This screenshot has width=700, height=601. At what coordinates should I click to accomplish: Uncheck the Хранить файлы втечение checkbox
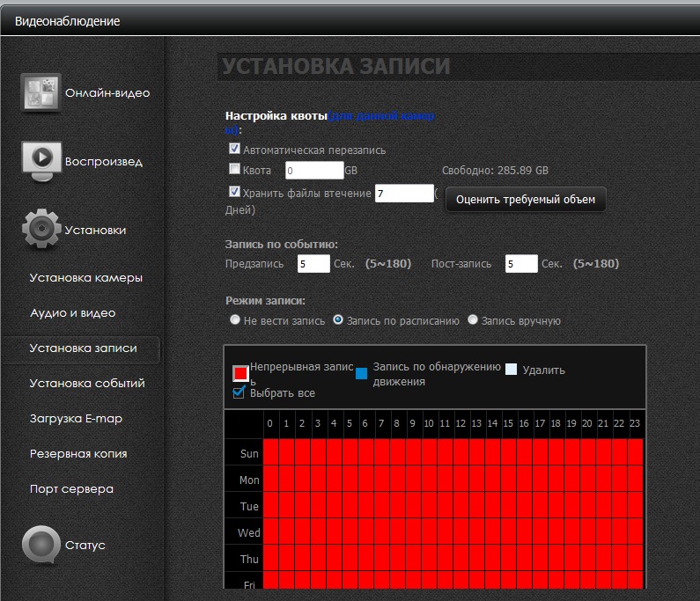pyautogui.click(x=234, y=191)
